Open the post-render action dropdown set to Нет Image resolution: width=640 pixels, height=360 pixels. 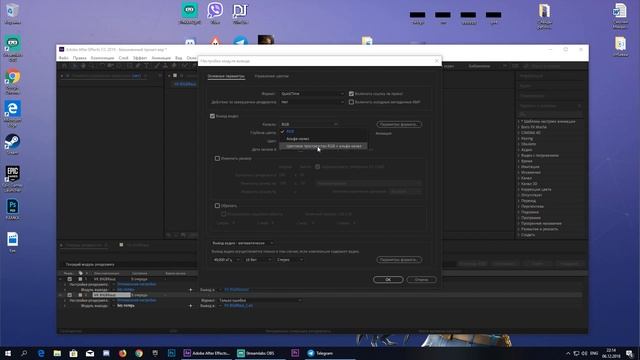pos(312,102)
